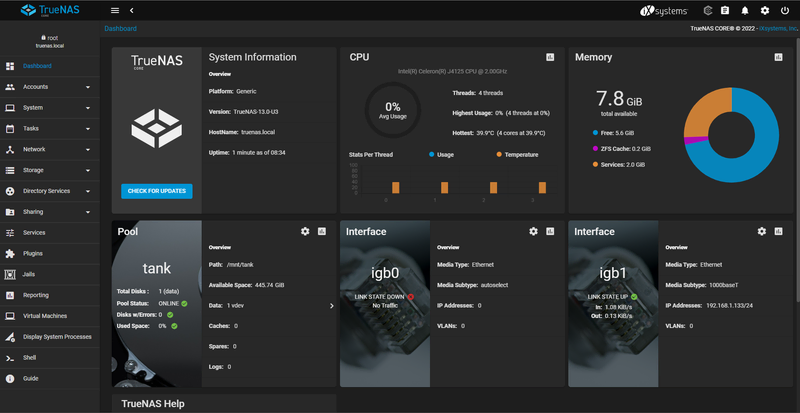This screenshot has width=800, height=413.
Task: Open the Jails menu item
Action: coord(50,275)
